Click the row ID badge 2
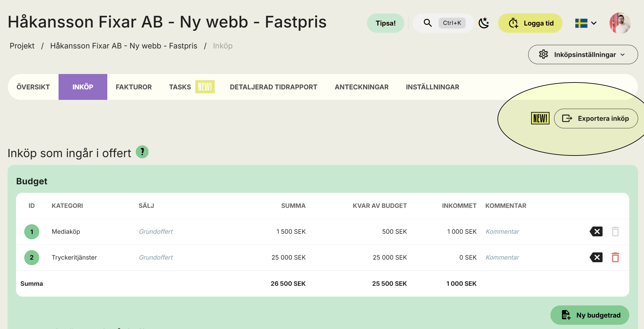Viewport: 644px width, 329px height. [32, 258]
